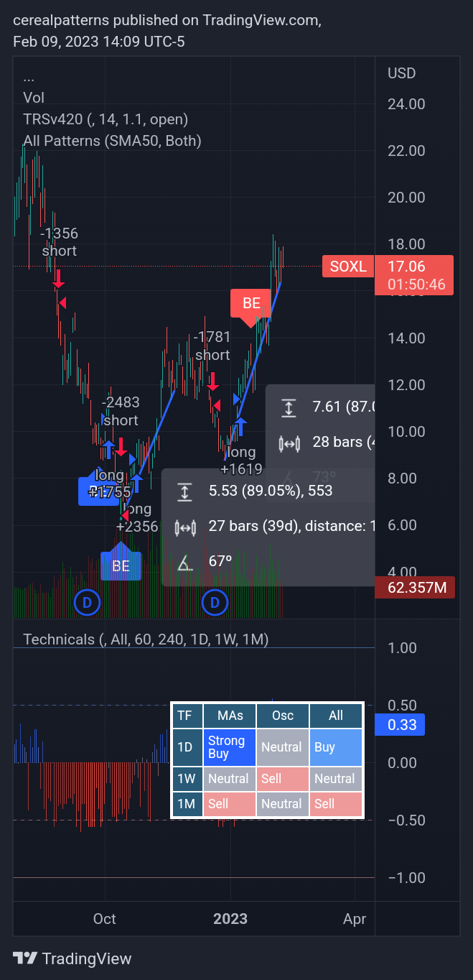Select the TRSv420 (, 14, 1.1, open) legend
The height and width of the screenshot is (980, 473).
tap(106, 119)
